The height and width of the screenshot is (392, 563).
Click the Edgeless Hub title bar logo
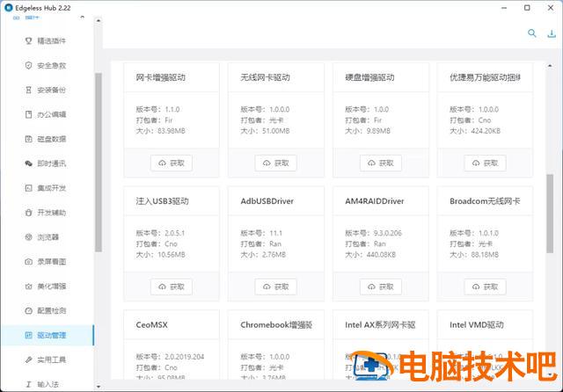pyautogui.click(x=9, y=8)
